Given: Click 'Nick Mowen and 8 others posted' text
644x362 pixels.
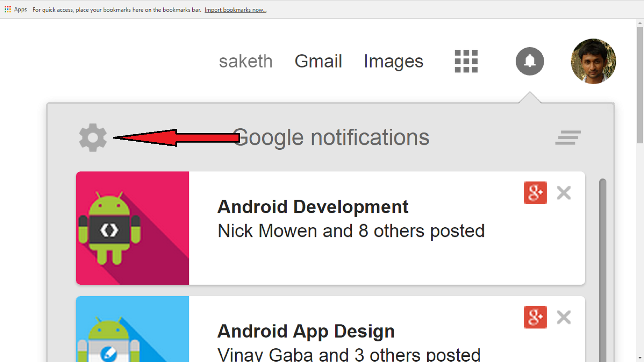Looking at the screenshot, I should click(351, 231).
